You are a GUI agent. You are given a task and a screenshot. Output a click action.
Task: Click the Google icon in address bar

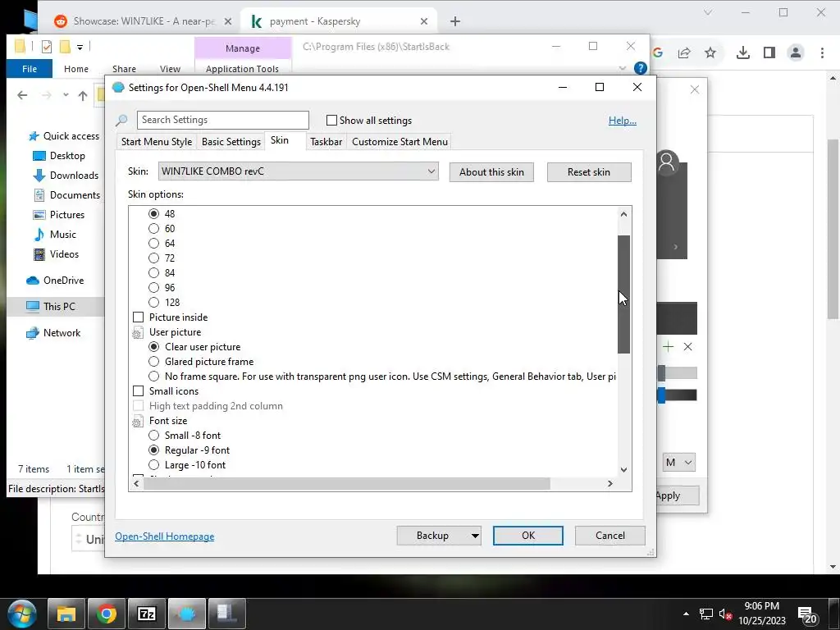tap(658, 52)
